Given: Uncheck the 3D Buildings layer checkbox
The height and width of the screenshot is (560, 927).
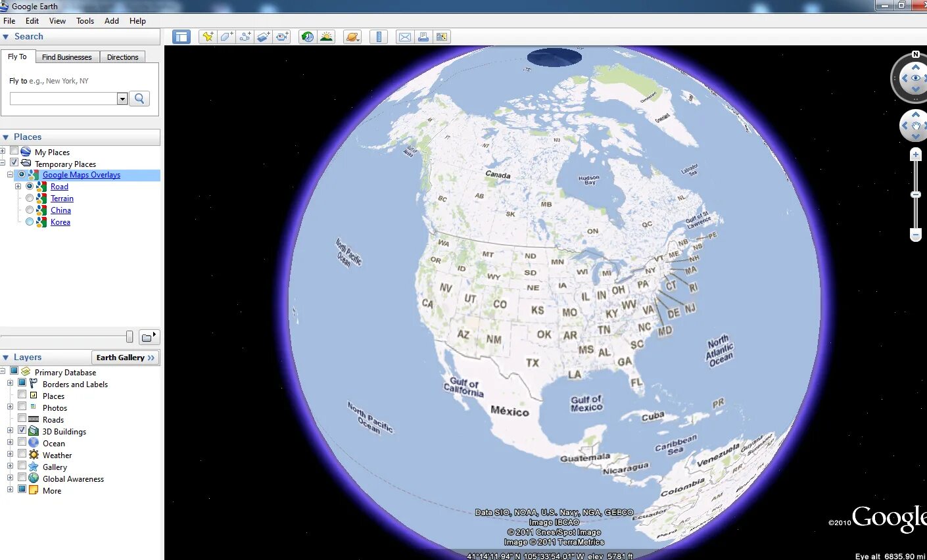Looking at the screenshot, I should pos(22,431).
